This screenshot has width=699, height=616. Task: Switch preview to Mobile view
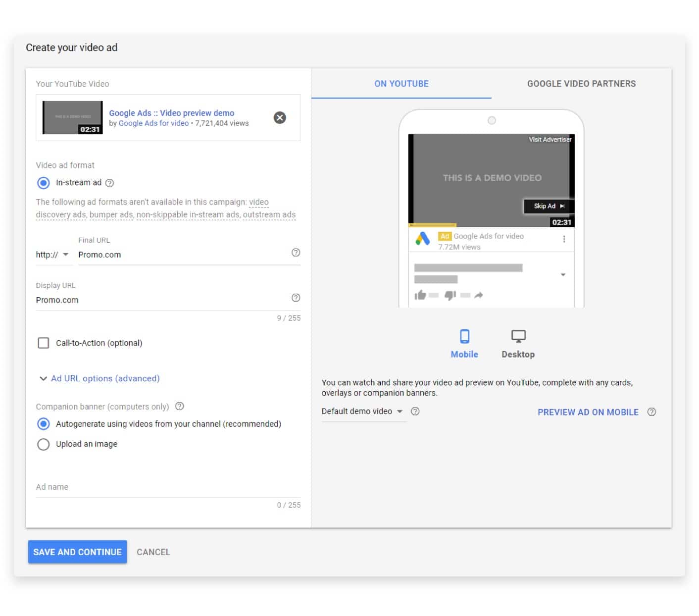click(464, 343)
